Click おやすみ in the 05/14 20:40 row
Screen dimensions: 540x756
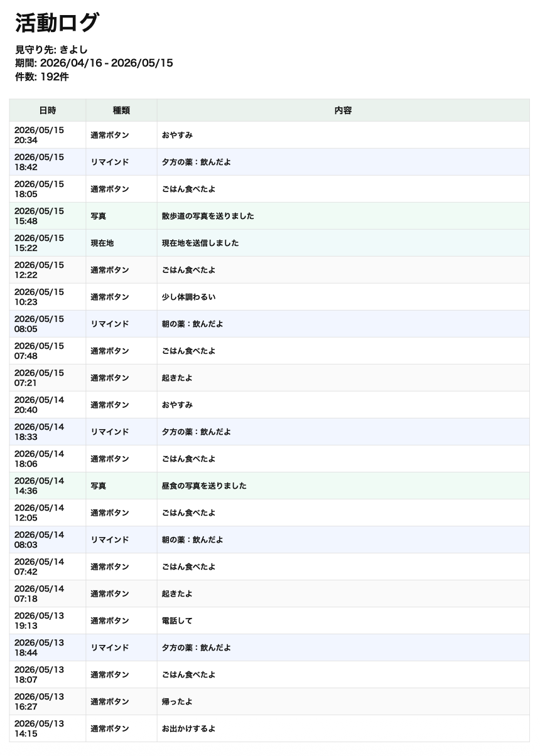[177, 405]
